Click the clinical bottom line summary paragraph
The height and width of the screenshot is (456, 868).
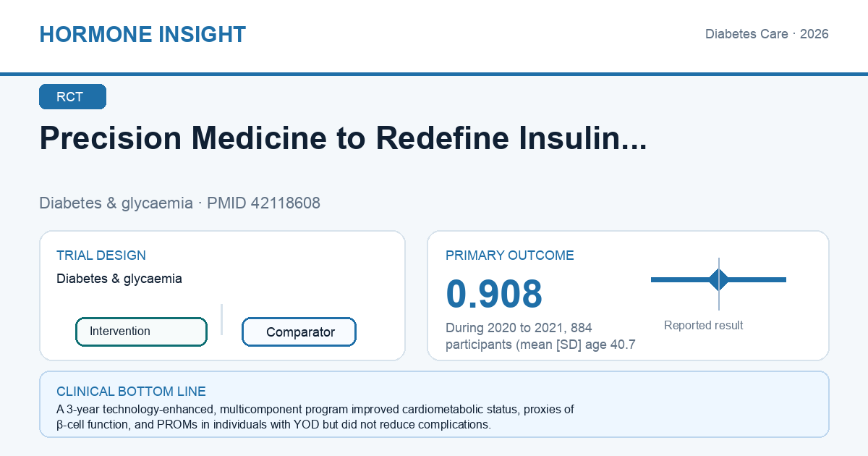click(x=315, y=417)
